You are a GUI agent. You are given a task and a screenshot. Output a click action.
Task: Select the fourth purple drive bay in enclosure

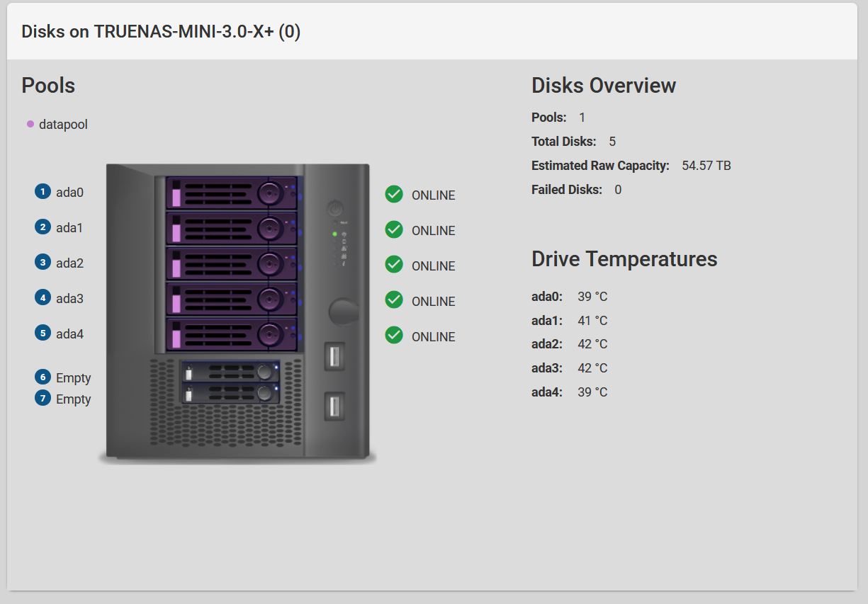232,299
